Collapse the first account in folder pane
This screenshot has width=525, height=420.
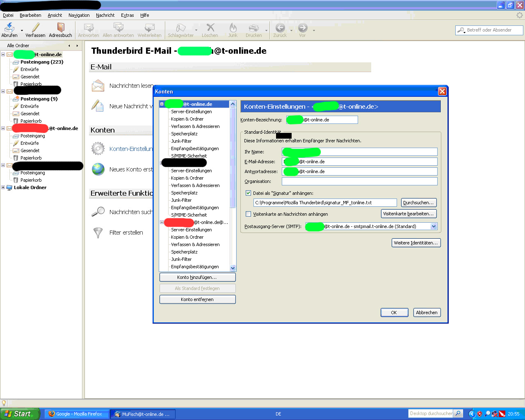click(3, 55)
